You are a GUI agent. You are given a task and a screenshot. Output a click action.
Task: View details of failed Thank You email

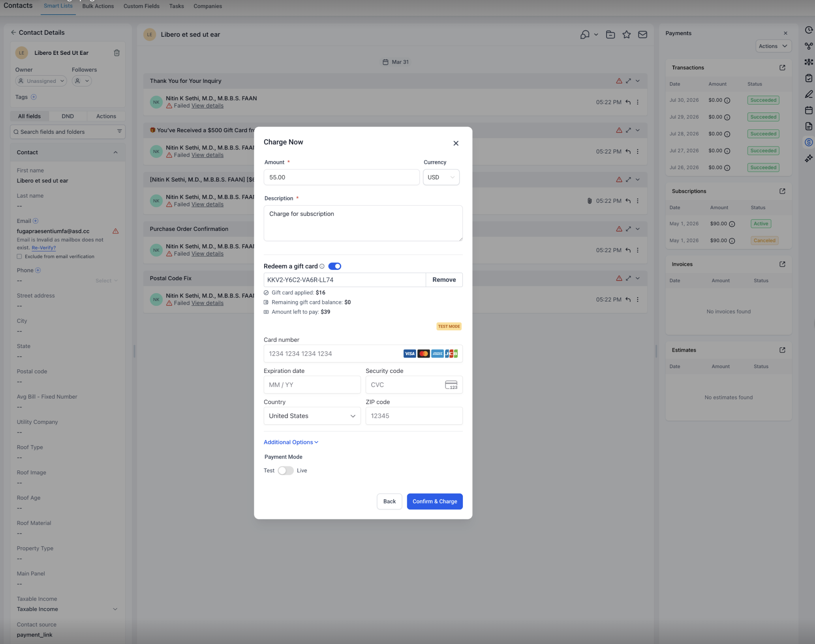(207, 106)
